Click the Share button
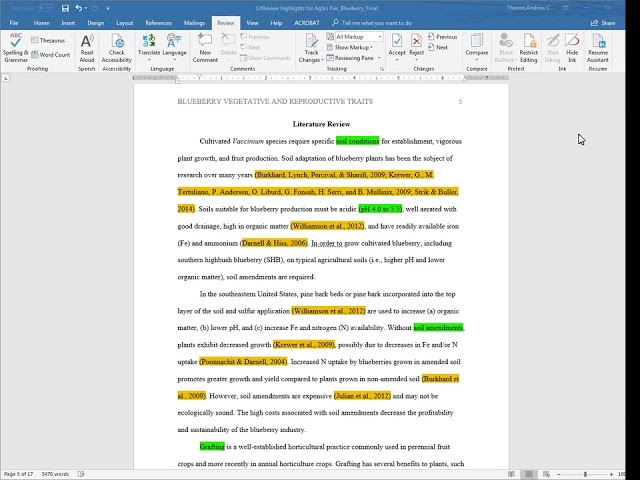 (x=603, y=23)
